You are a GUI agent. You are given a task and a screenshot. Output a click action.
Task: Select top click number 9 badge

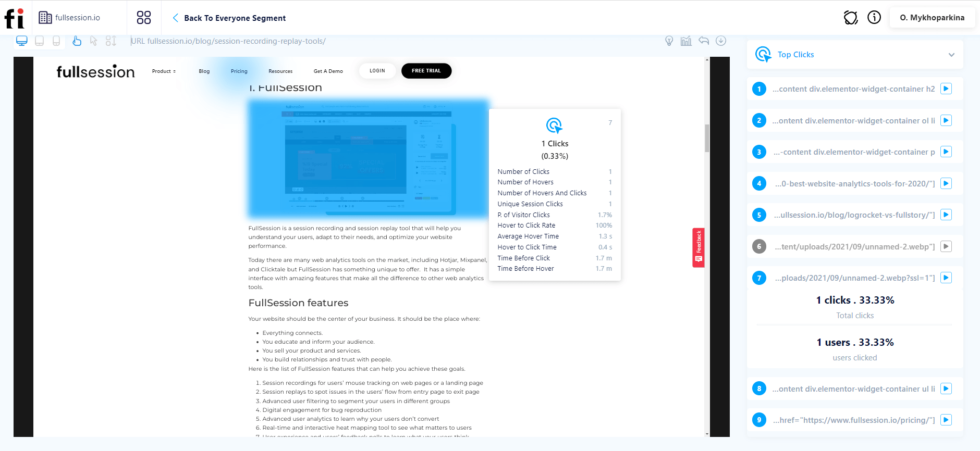(759, 420)
